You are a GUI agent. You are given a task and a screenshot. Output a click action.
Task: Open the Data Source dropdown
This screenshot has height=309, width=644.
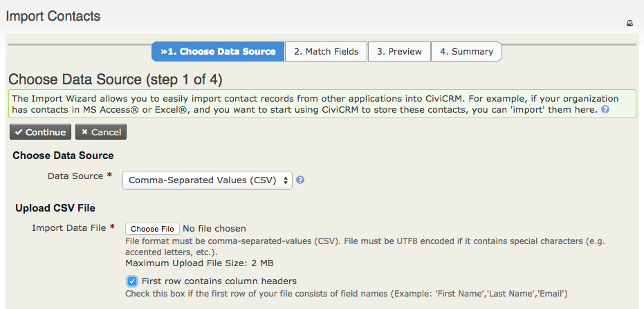(208, 180)
